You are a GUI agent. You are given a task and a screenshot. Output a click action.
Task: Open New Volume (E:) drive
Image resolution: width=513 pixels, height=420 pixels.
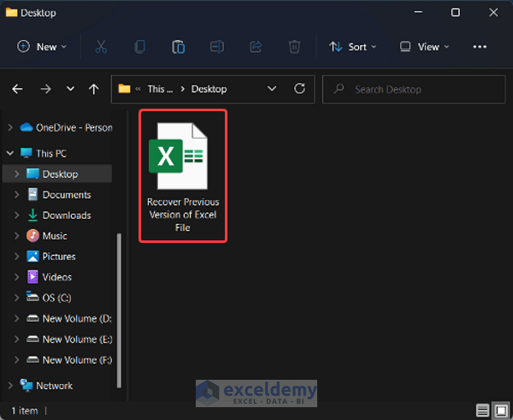[x=69, y=339]
